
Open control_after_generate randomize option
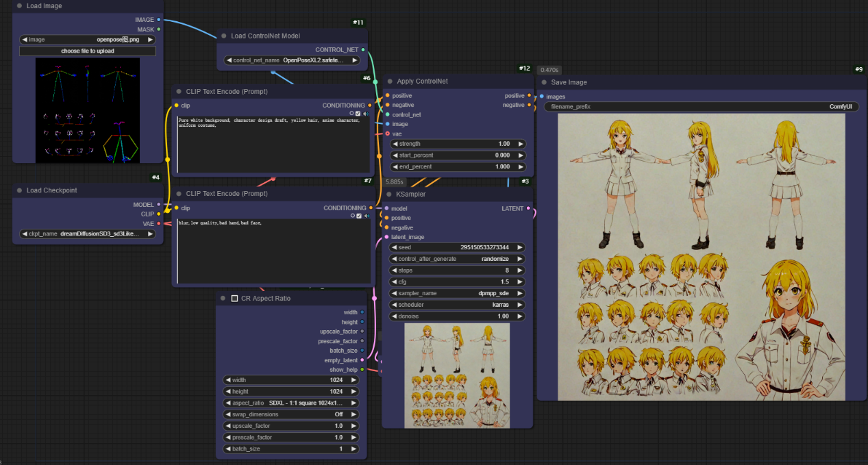[x=457, y=259]
